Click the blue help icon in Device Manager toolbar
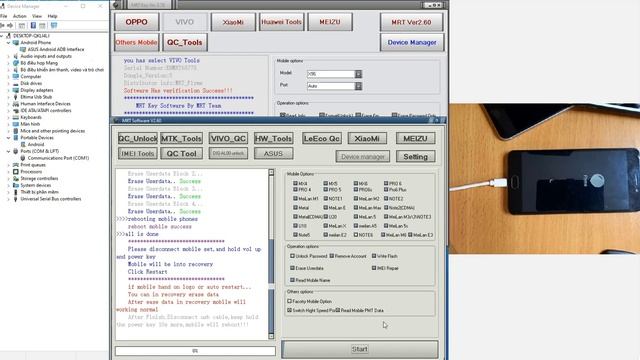Viewport: 640px width, 360px height. pos(33,25)
